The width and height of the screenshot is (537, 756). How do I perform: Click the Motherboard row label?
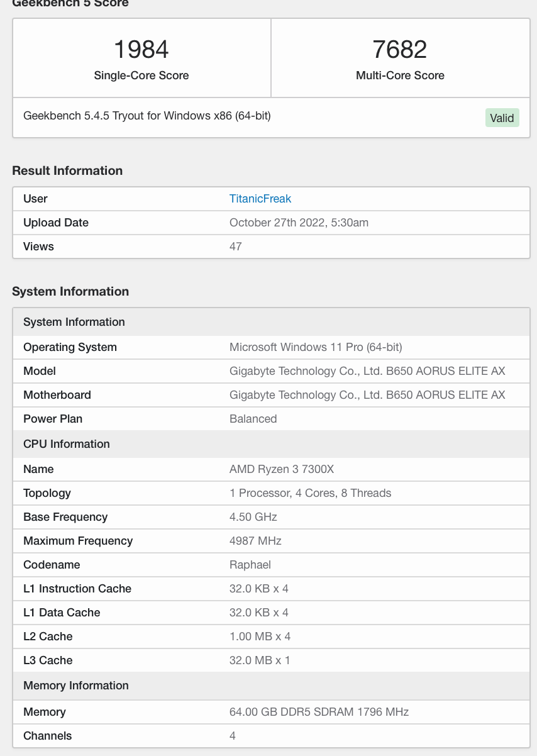(x=57, y=395)
